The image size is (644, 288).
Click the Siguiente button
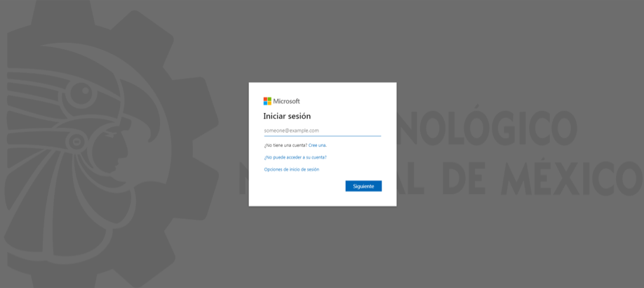point(363,186)
